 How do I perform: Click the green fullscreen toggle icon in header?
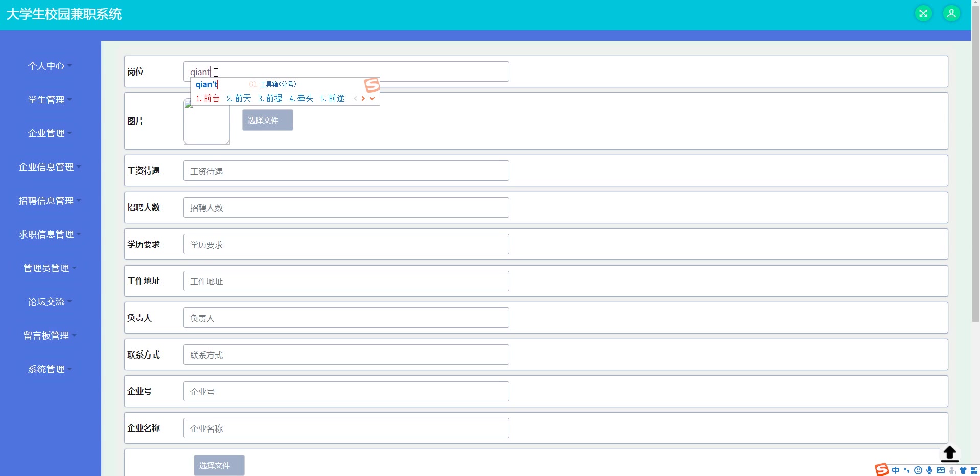[923, 14]
